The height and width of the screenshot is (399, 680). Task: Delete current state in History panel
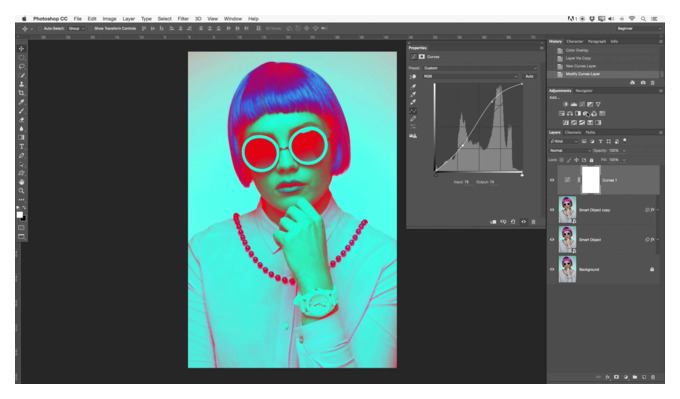coord(652,82)
